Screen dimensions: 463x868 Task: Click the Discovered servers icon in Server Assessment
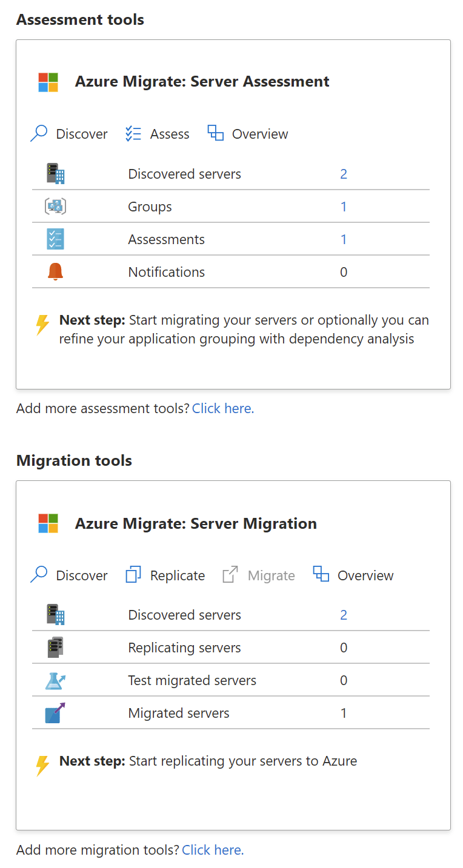[55, 174]
